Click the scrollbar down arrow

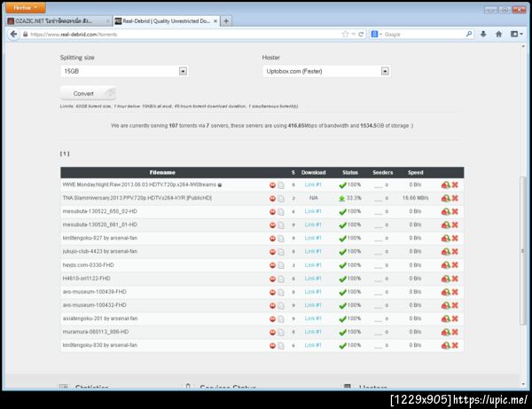click(x=523, y=384)
